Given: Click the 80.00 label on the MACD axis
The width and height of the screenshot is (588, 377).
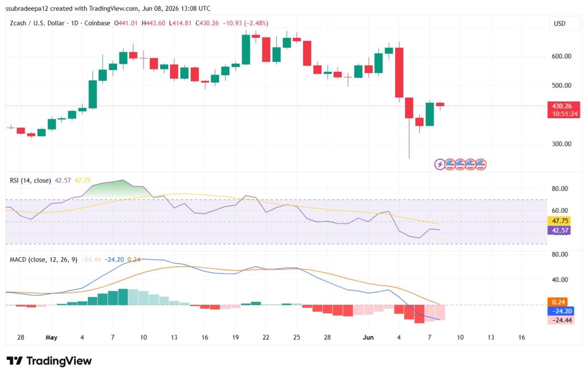Looking at the screenshot, I should point(559,254).
